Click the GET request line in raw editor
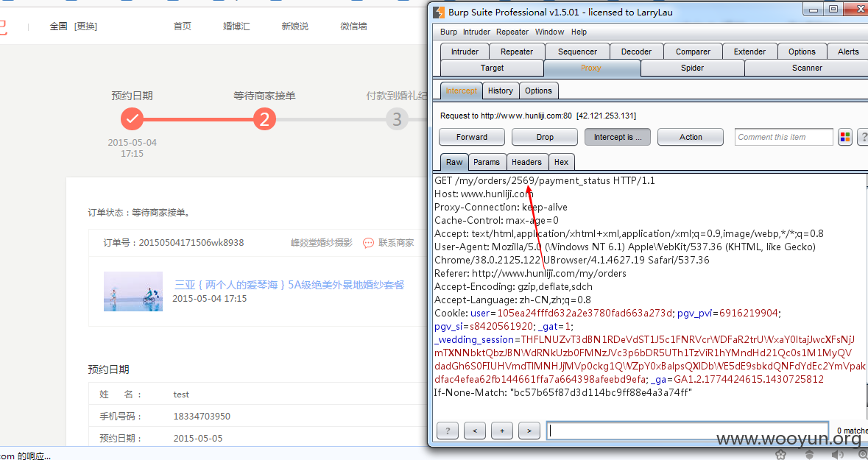Screen dimensions: 868x460 (x=545, y=180)
